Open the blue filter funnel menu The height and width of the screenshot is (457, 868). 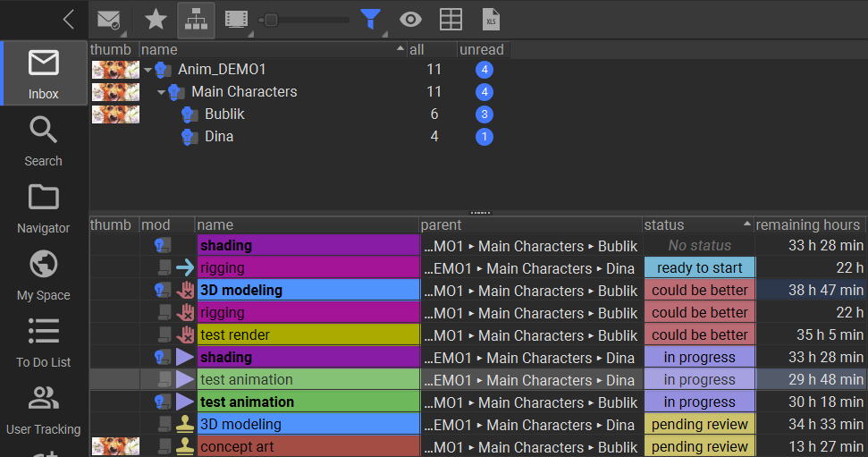point(371,20)
